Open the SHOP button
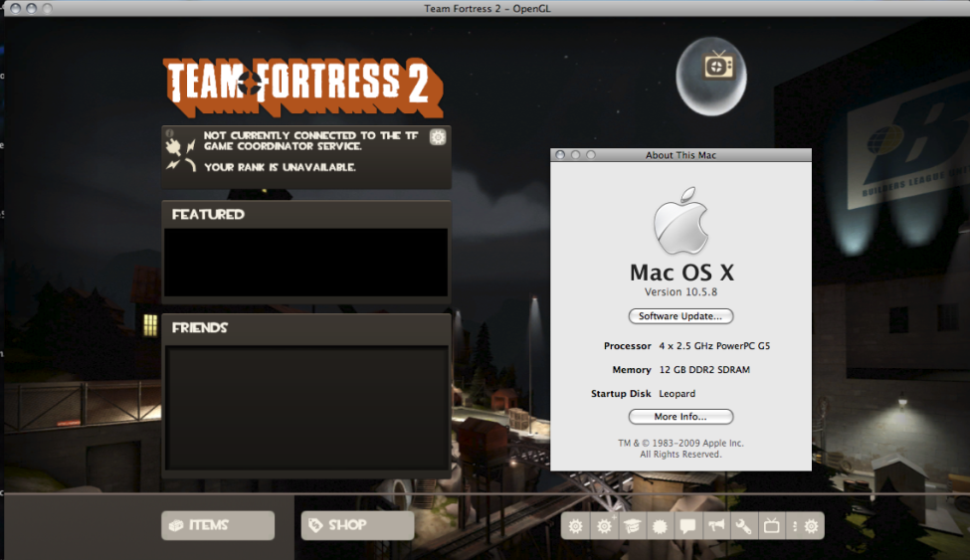970x560 pixels. 357,525
